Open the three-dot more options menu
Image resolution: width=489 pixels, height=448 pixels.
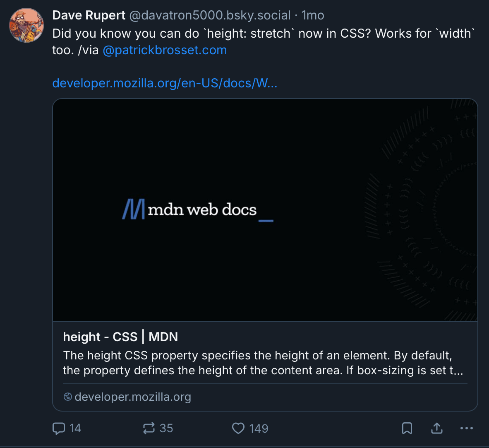pyautogui.click(x=467, y=428)
